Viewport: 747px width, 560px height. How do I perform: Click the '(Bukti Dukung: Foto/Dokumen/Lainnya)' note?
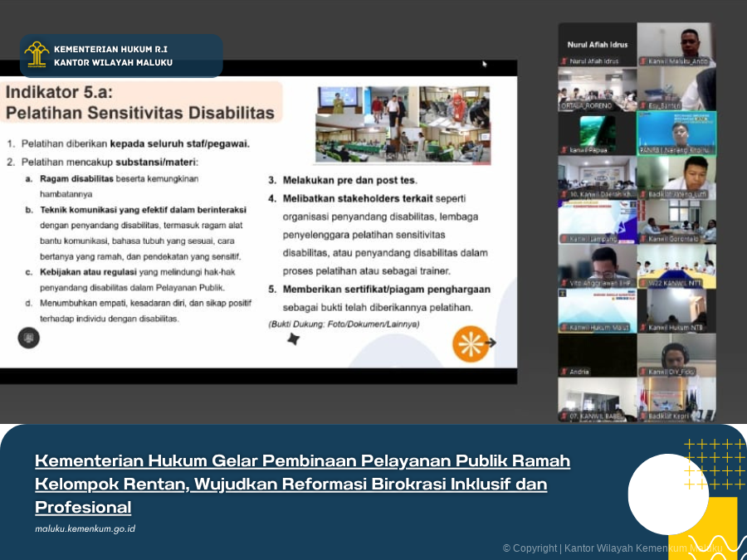(344, 324)
